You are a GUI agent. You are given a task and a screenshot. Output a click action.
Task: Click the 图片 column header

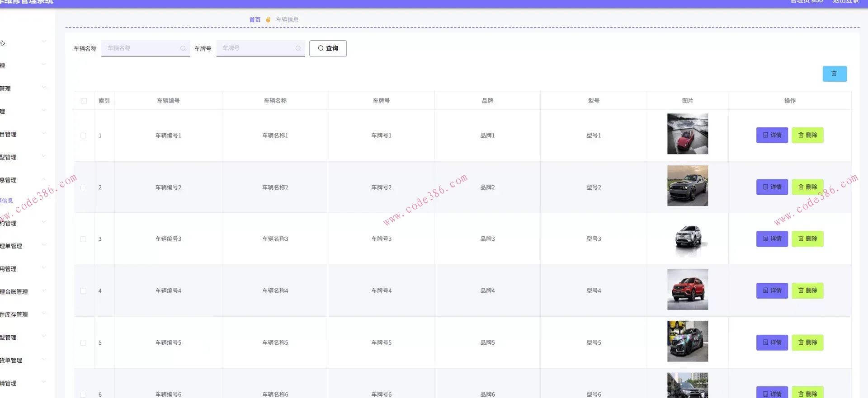(x=688, y=101)
